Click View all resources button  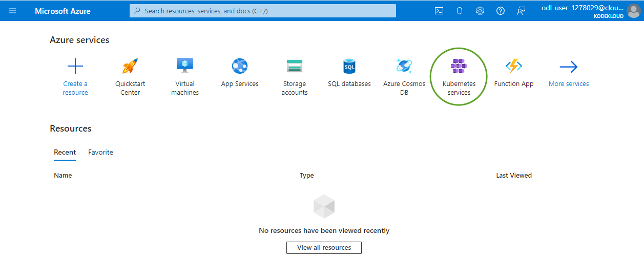(x=324, y=248)
